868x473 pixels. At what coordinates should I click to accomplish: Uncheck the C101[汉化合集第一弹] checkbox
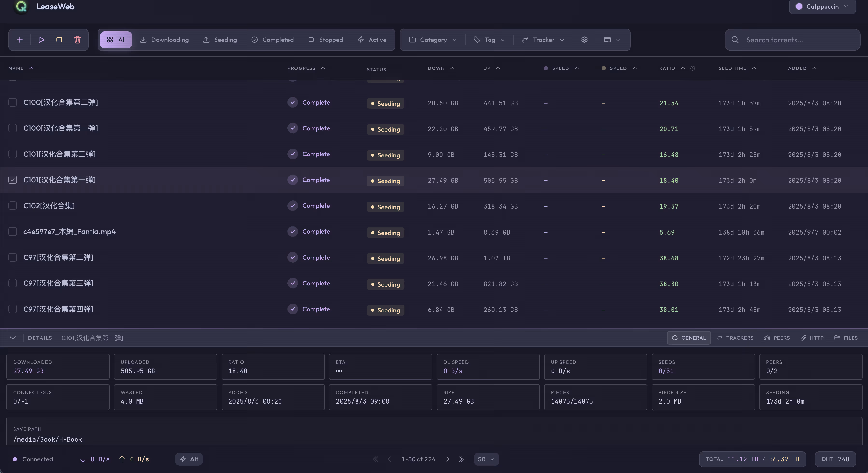click(13, 180)
